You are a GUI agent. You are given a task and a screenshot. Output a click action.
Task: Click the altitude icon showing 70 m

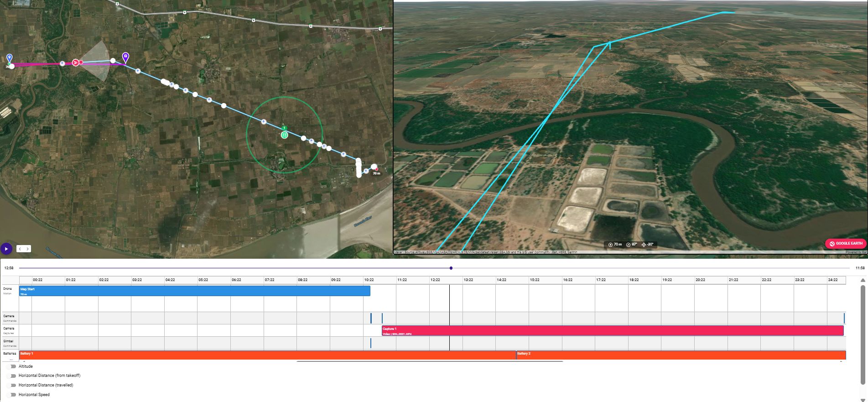(x=611, y=245)
